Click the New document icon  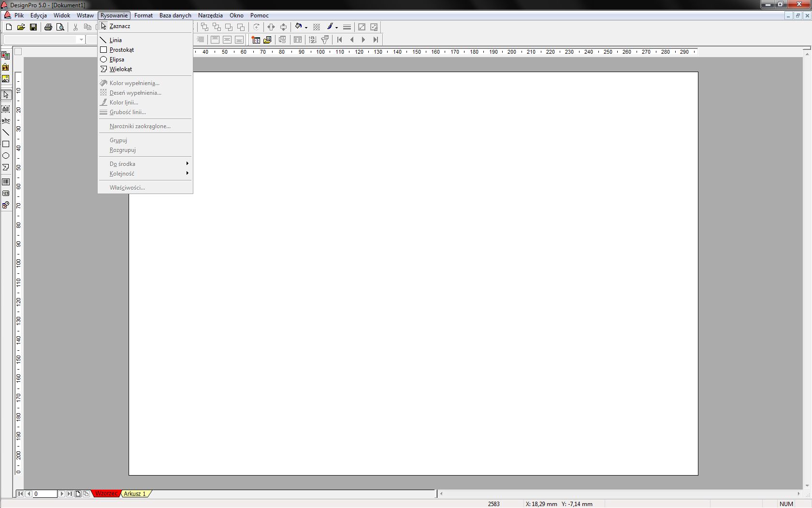[x=9, y=27]
